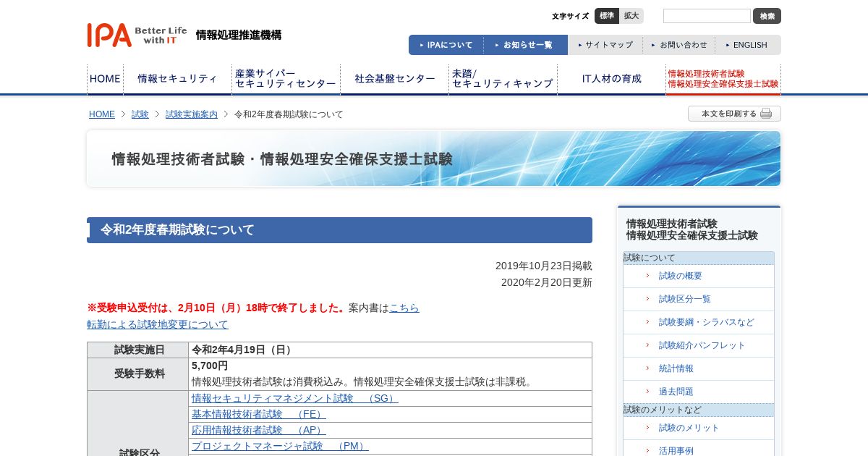Set text size to 拡大
868x456 pixels.
click(x=631, y=16)
